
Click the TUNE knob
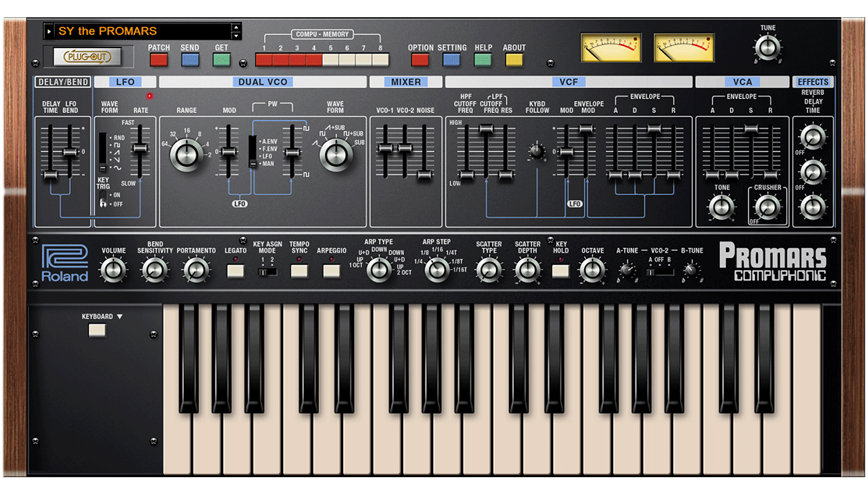point(767,48)
